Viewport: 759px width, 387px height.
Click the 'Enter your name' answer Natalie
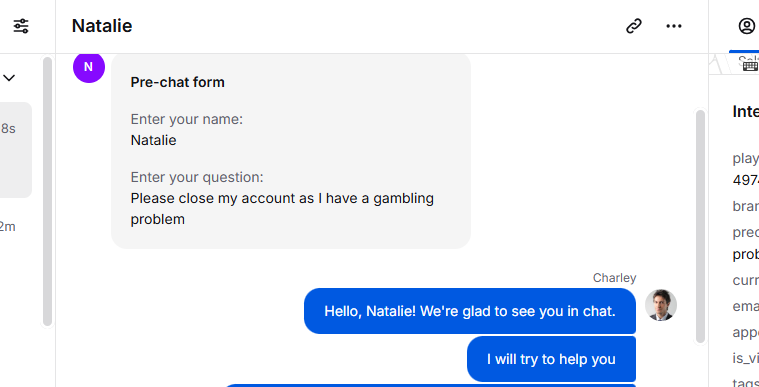tap(153, 140)
